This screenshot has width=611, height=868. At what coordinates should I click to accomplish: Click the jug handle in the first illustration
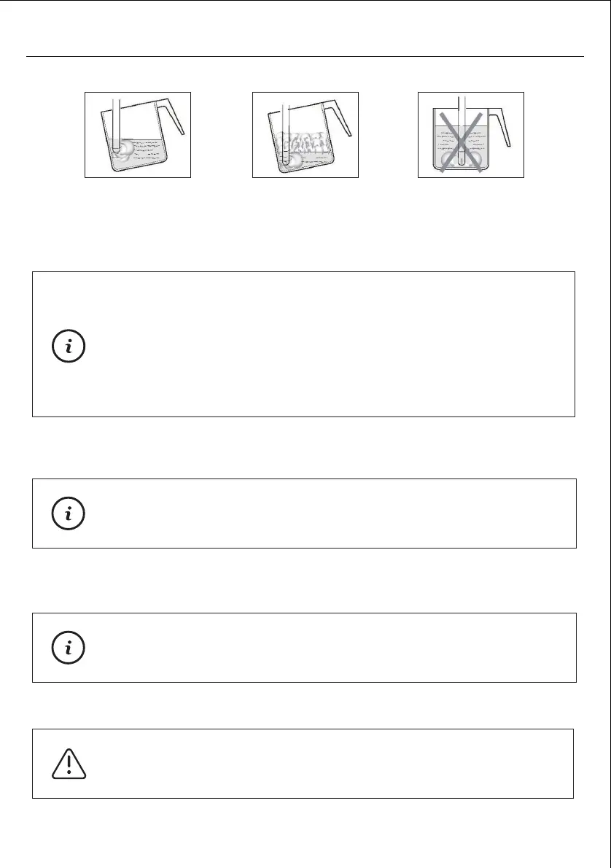(x=174, y=118)
